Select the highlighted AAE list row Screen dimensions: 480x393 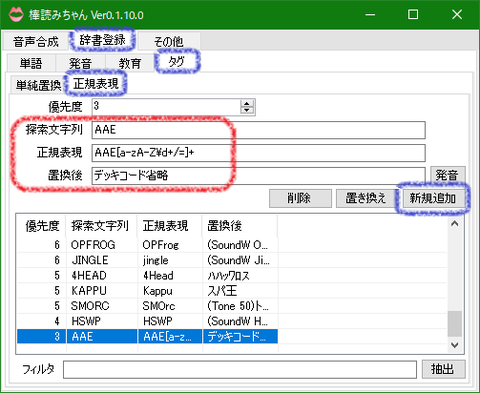pyautogui.click(x=147, y=336)
